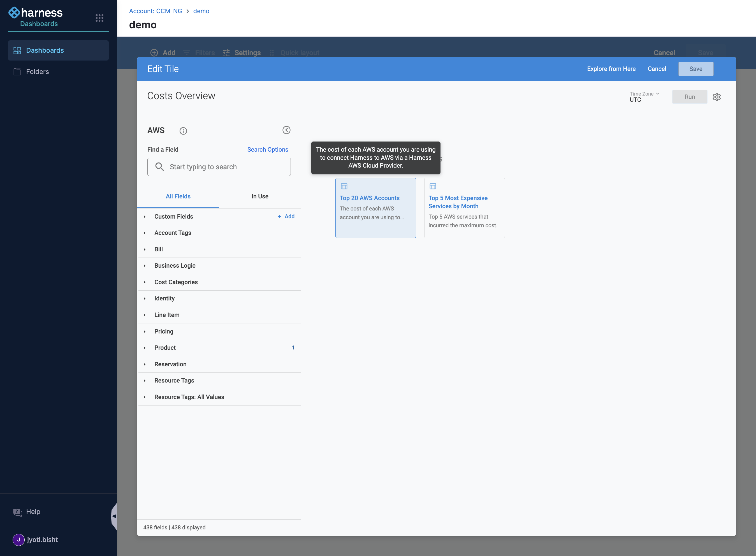Open Search Options link
The height and width of the screenshot is (556, 756).
tap(268, 149)
